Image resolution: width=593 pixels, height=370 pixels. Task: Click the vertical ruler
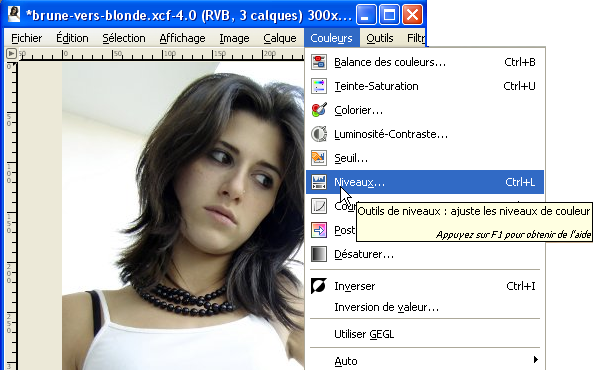coord(11,216)
